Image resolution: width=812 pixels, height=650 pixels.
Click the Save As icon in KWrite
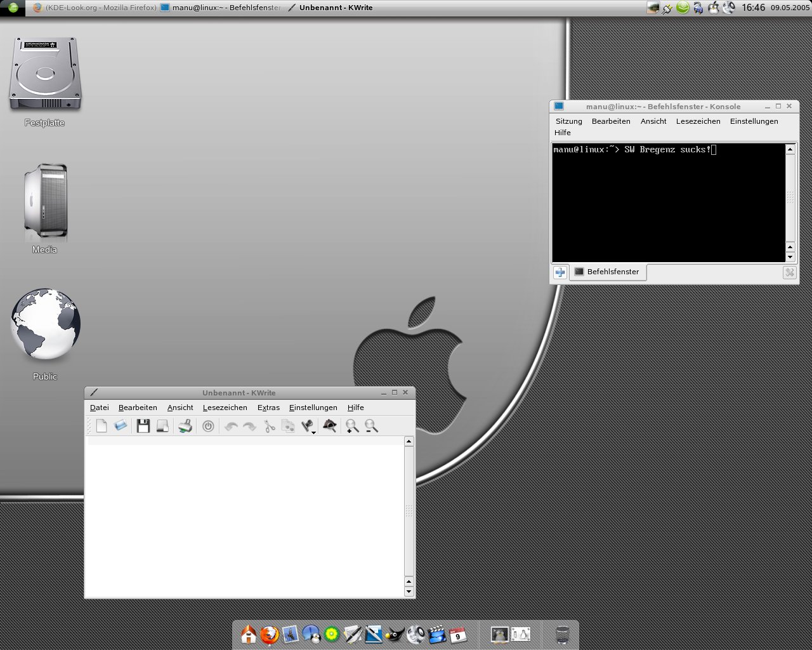[x=162, y=426]
